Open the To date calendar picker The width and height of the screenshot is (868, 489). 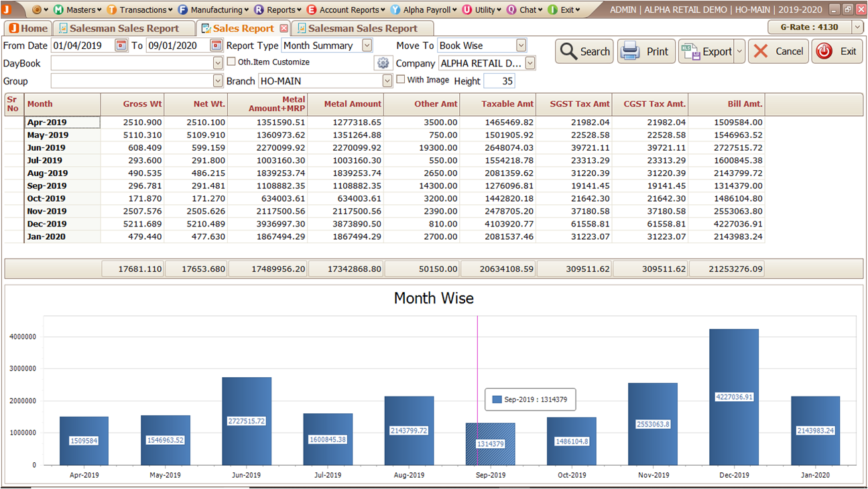216,46
